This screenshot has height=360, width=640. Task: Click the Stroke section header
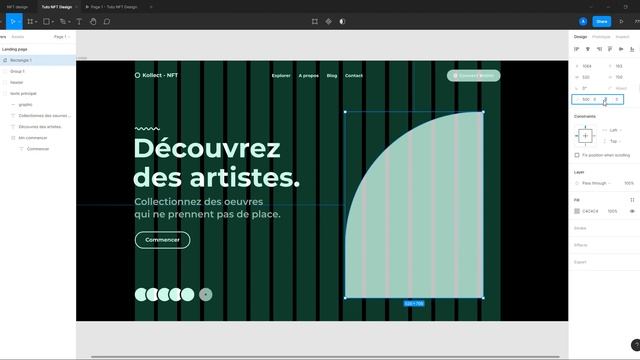point(580,228)
